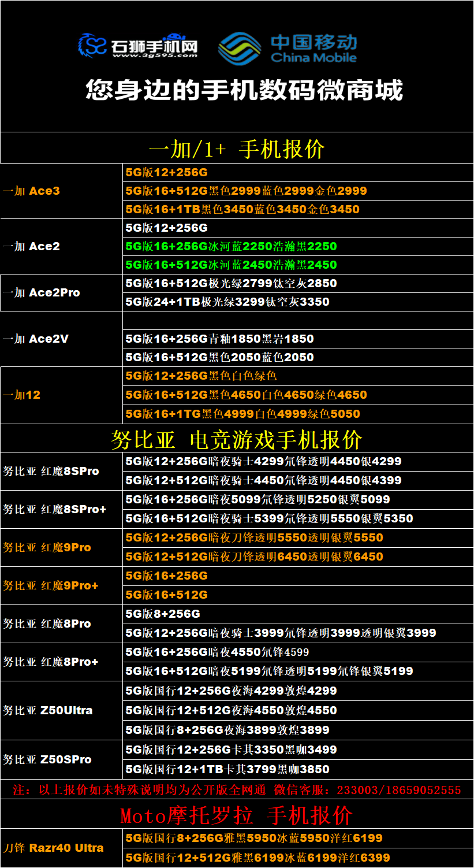Click the 中国移动 China Mobile text

(314, 49)
